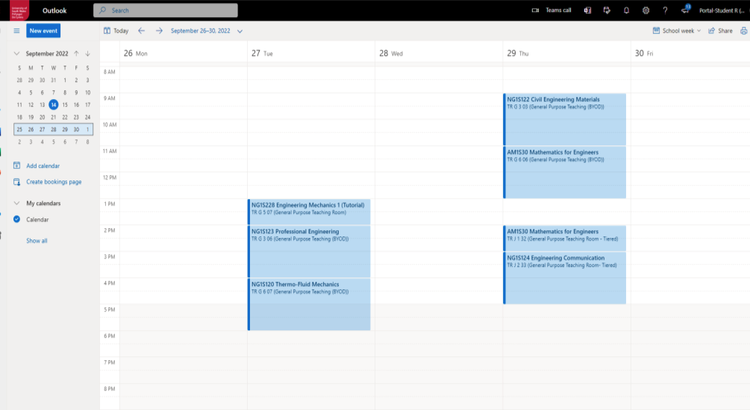Click the print calendar icon
The width and height of the screenshot is (750, 410).
[x=743, y=31]
